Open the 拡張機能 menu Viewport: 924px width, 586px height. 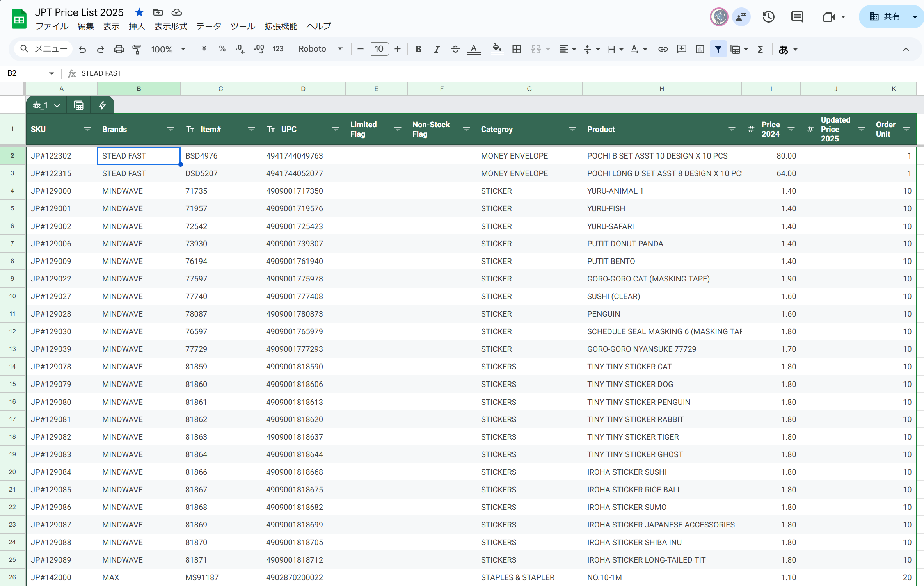pos(281,26)
